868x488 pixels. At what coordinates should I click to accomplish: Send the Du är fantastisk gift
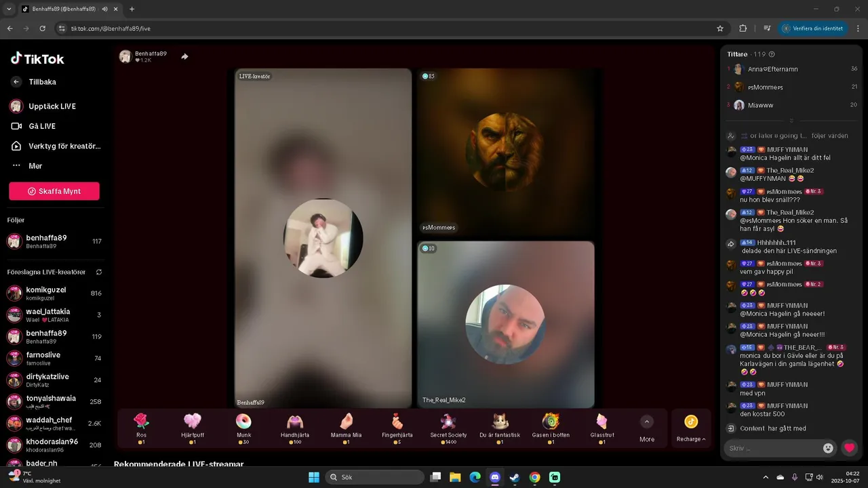coord(500,428)
